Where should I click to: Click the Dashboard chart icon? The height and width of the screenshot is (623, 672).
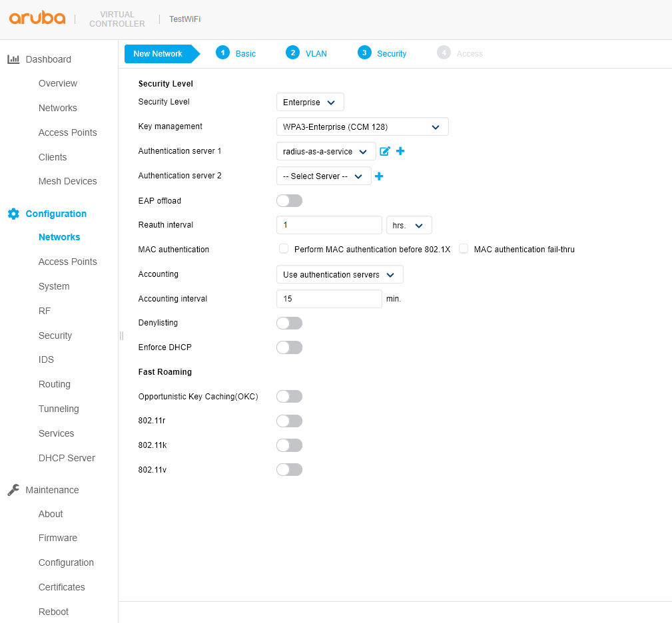point(13,59)
